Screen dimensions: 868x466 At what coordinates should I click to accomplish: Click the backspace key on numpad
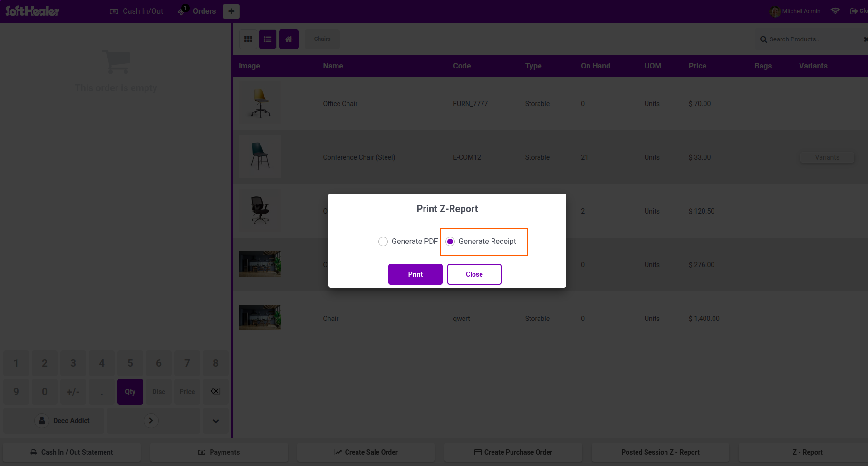215,391
